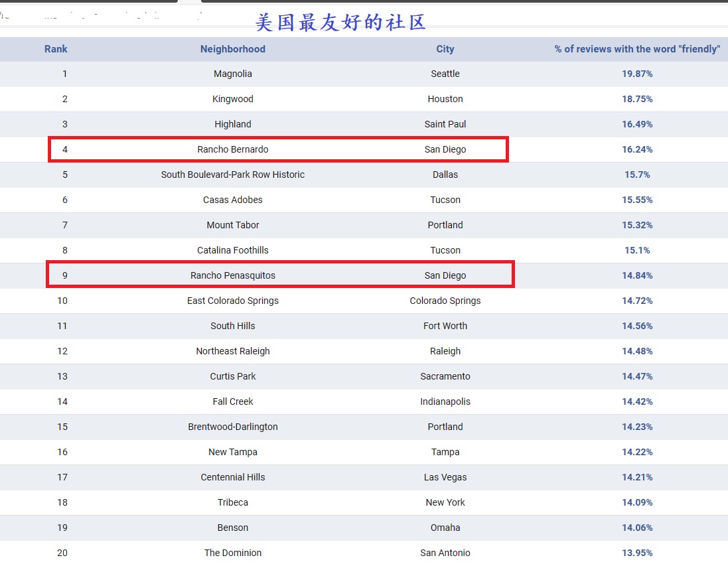Click The Dominion neighborhood entry
The image size is (728, 574).
click(232, 553)
